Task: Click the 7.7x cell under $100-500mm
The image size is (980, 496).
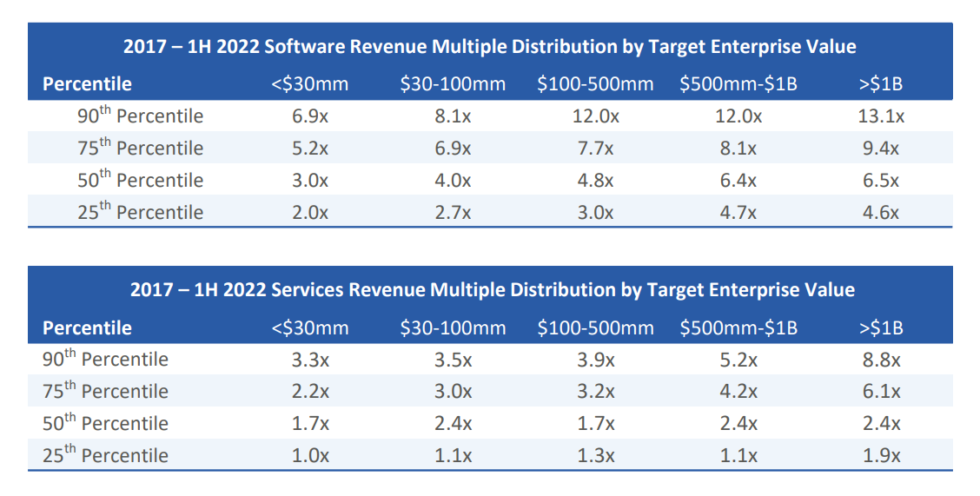Action: click(x=595, y=149)
